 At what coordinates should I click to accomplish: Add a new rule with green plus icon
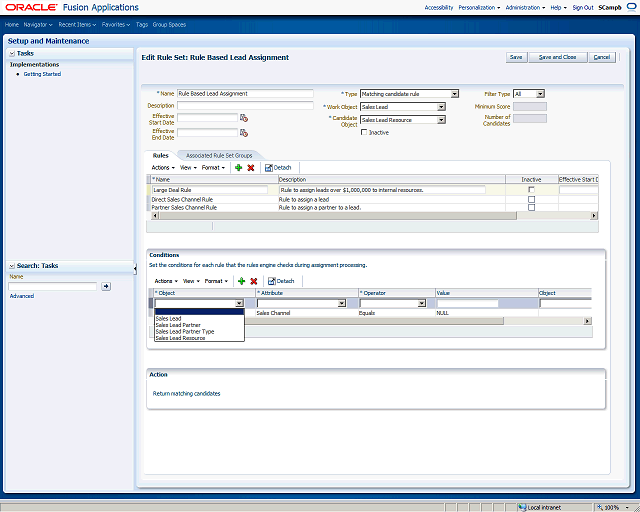click(x=239, y=167)
